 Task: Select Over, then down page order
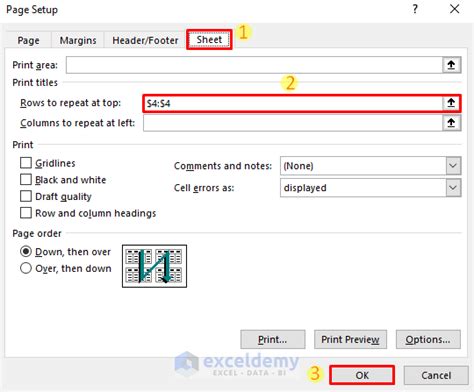(26, 268)
